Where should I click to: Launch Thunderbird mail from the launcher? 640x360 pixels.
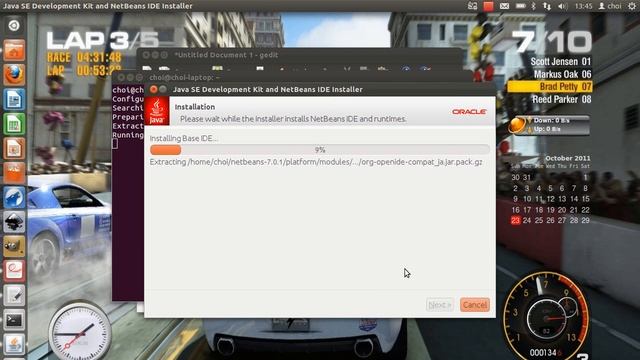[14, 197]
